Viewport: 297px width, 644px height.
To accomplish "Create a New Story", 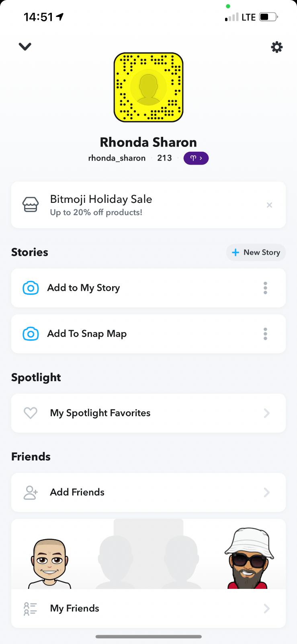I will [256, 252].
